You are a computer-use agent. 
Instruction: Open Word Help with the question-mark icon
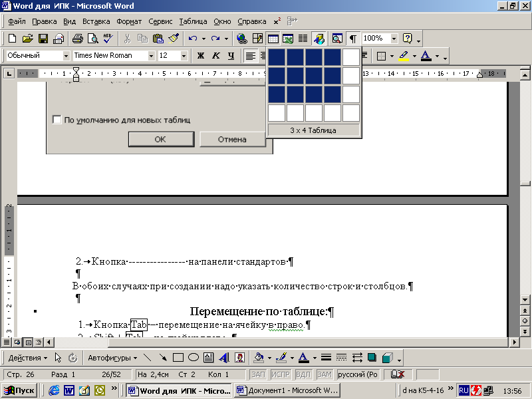coord(407,39)
